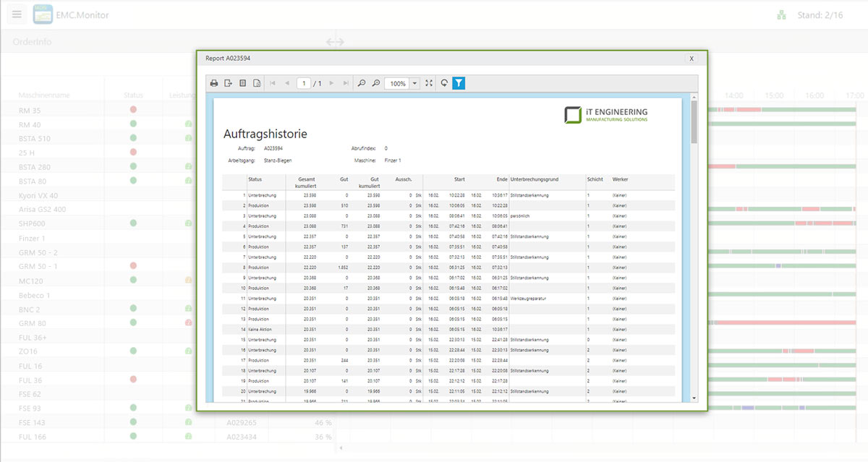Go to the last report page

(346, 83)
